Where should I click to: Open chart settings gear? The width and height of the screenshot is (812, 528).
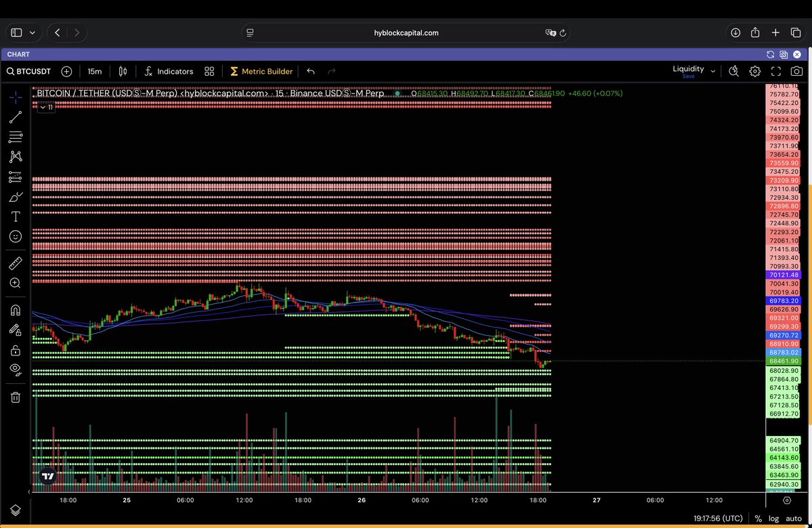point(755,72)
